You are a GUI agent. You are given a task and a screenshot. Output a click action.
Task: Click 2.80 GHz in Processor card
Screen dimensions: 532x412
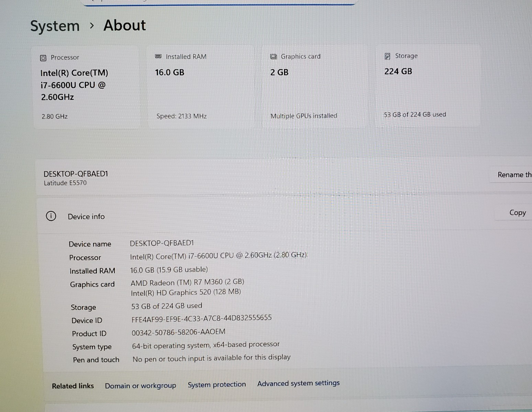click(55, 116)
